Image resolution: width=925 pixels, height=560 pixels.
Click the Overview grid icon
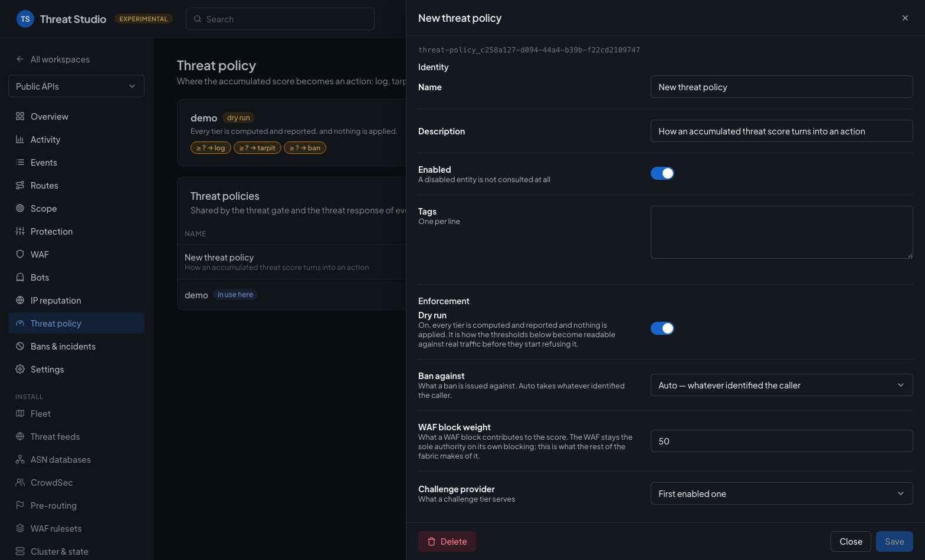(20, 116)
